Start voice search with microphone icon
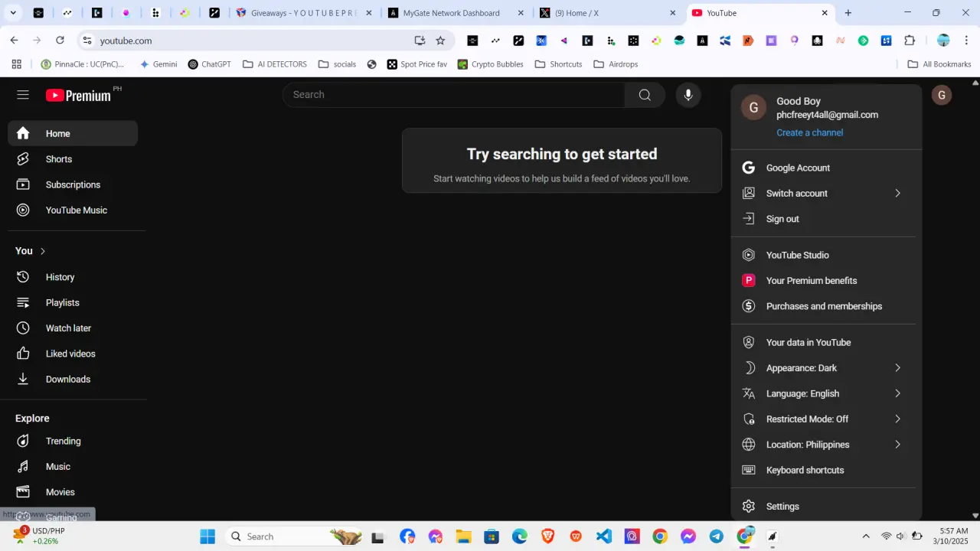Screen dimensions: 980x551 [688, 95]
